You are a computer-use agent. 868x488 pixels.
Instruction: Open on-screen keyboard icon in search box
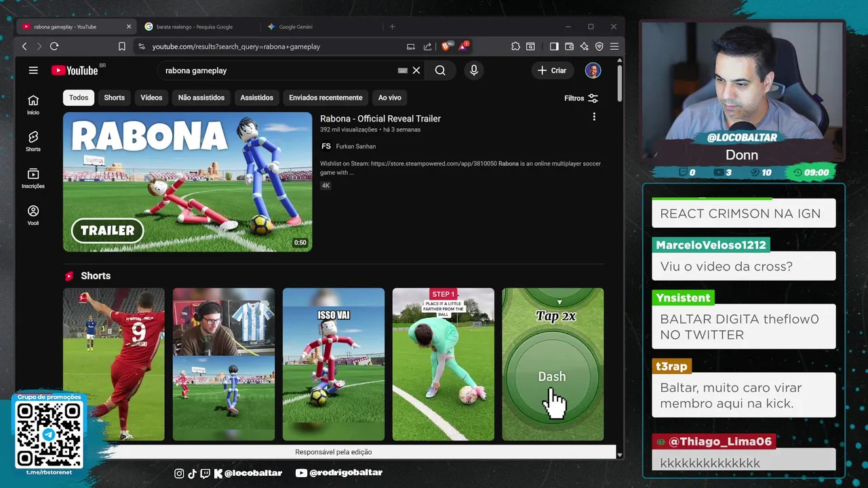coord(403,70)
